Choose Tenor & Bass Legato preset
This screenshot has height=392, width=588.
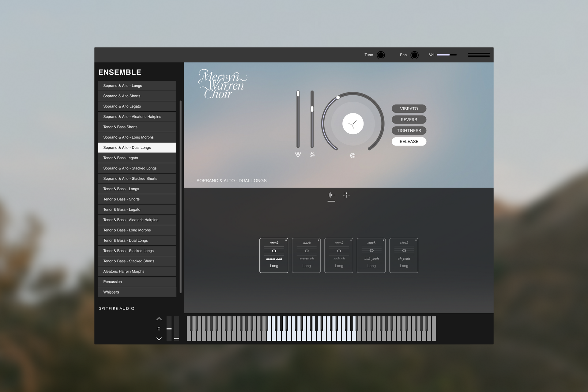pyautogui.click(x=137, y=158)
